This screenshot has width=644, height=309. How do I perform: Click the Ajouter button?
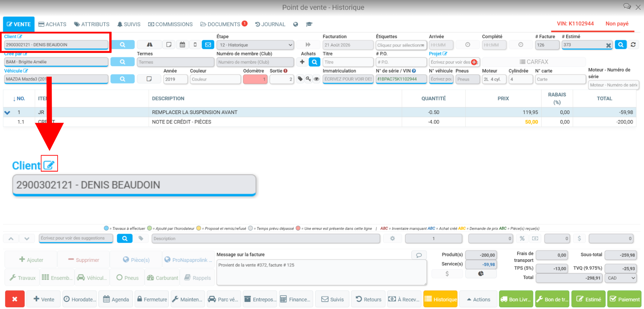click(x=31, y=260)
